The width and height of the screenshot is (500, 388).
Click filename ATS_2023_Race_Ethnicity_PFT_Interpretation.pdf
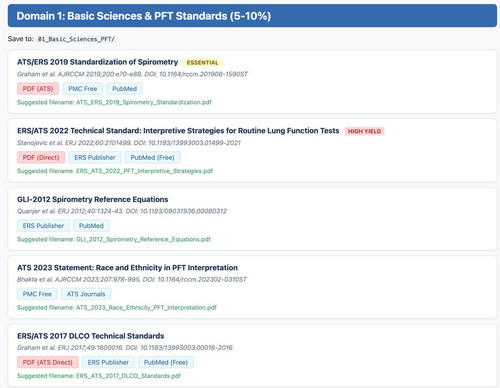pos(146,308)
